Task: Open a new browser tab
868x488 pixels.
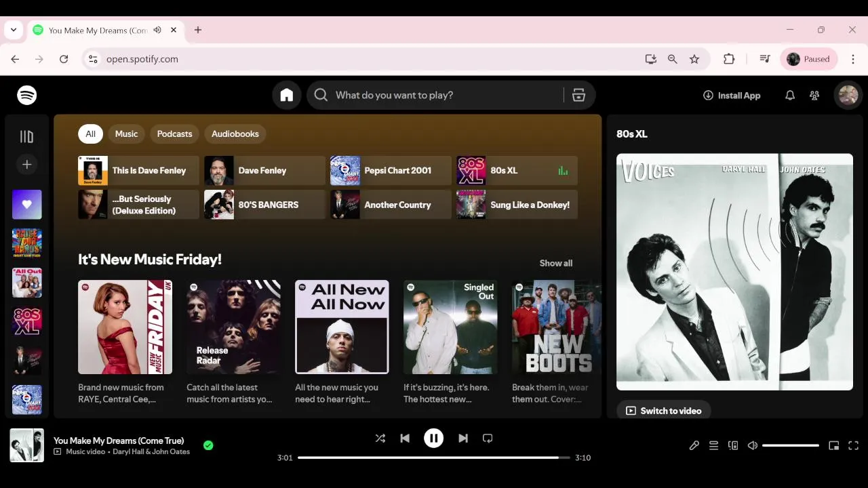Action: click(198, 30)
